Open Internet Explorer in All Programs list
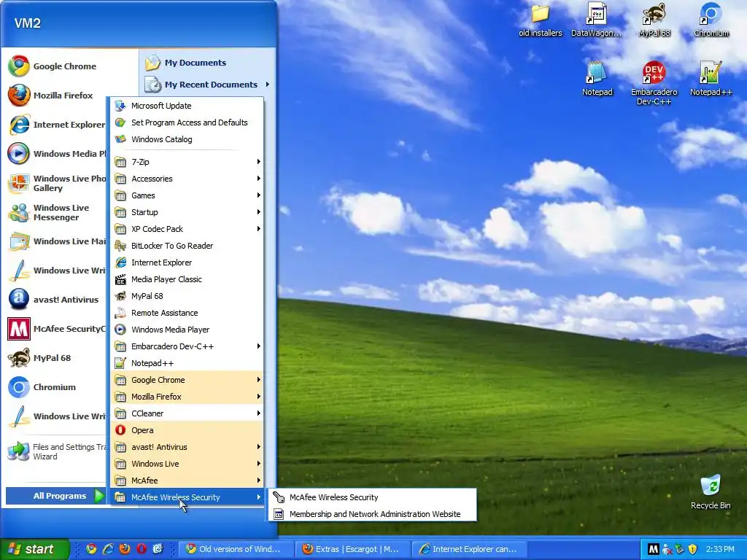The width and height of the screenshot is (747, 560). coord(187,262)
